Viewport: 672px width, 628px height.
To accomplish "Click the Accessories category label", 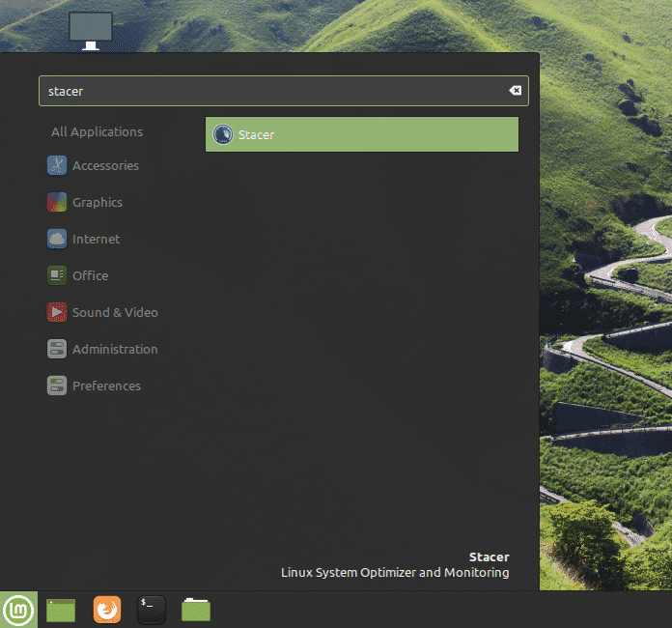I will [x=105, y=165].
